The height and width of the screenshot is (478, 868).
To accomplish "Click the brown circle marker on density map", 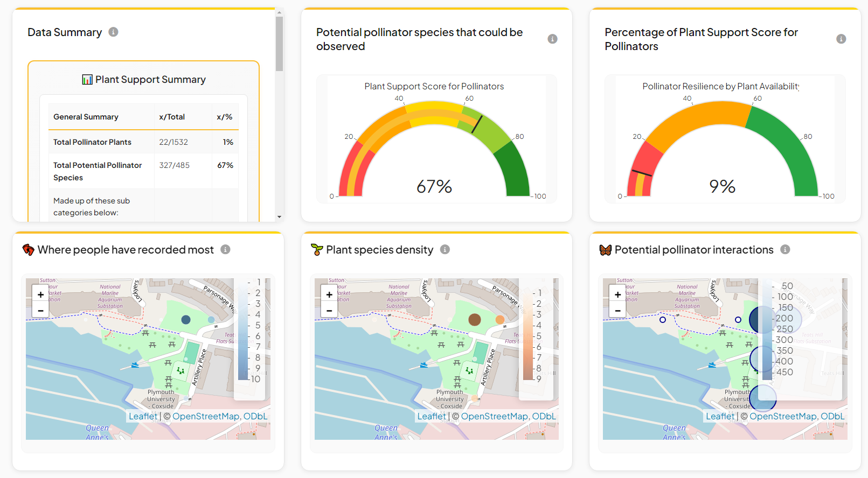I will [475, 320].
